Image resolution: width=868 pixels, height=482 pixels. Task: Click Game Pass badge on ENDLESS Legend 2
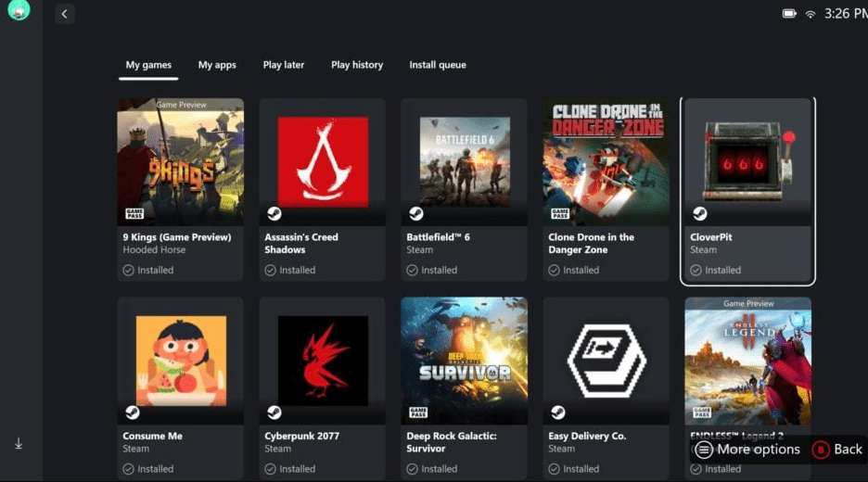[x=702, y=412]
